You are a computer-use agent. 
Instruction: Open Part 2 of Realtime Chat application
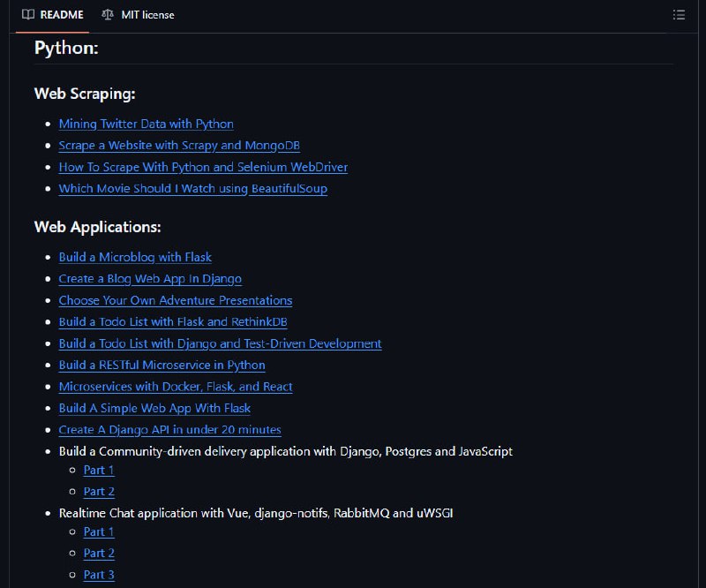point(99,554)
